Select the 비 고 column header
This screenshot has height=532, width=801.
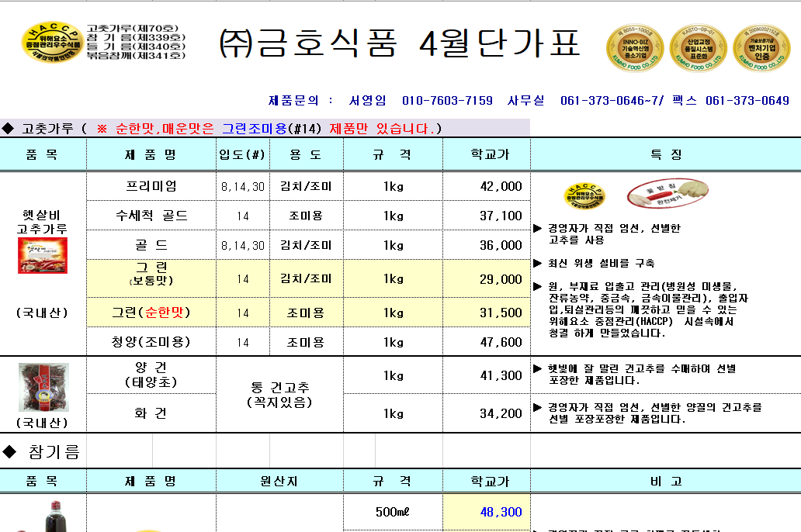(666, 481)
